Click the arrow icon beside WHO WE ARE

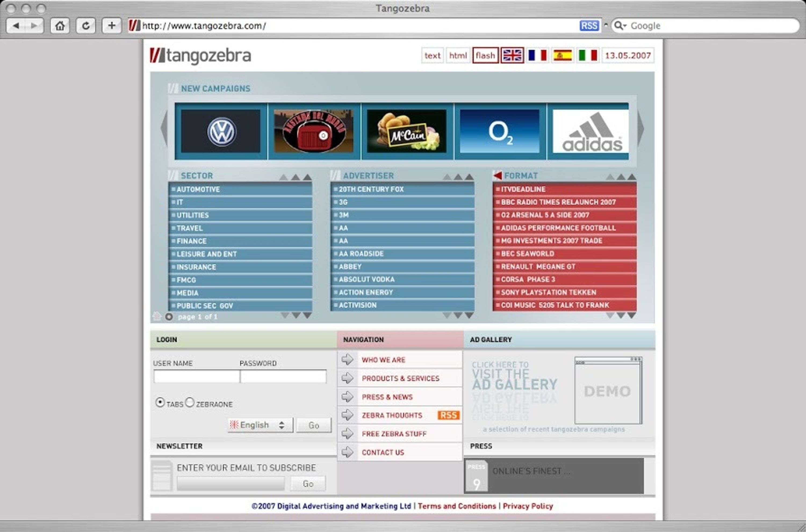pos(347,359)
